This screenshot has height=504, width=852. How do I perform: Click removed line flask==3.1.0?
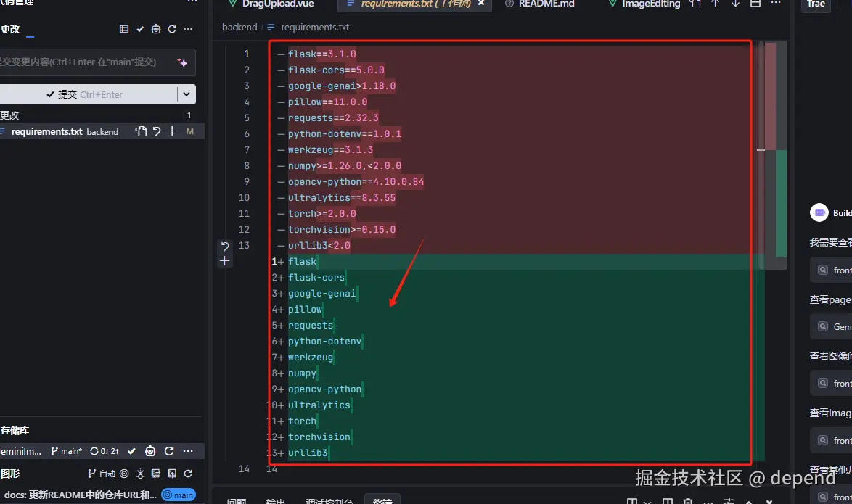[x=321, y=54]
